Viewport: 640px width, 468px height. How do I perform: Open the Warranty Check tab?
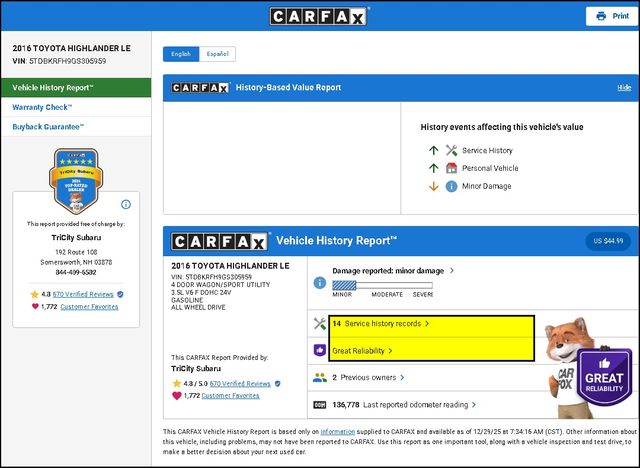click(42, 107)
